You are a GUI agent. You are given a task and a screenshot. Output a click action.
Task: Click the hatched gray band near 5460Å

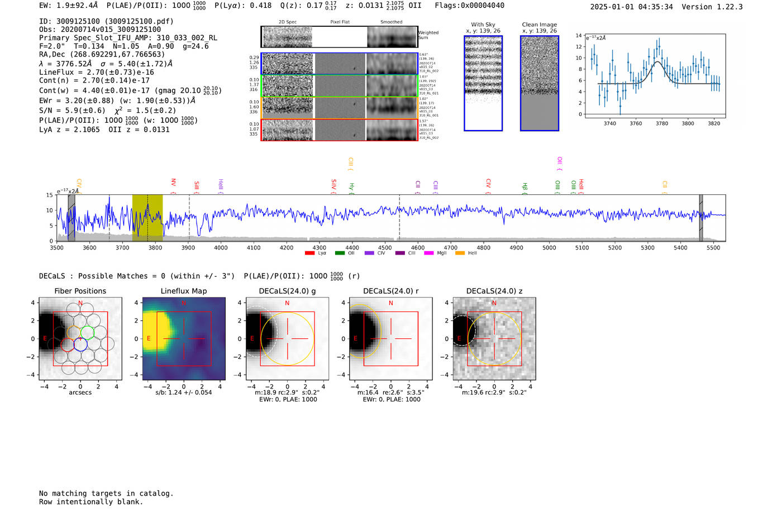point(701,218)
